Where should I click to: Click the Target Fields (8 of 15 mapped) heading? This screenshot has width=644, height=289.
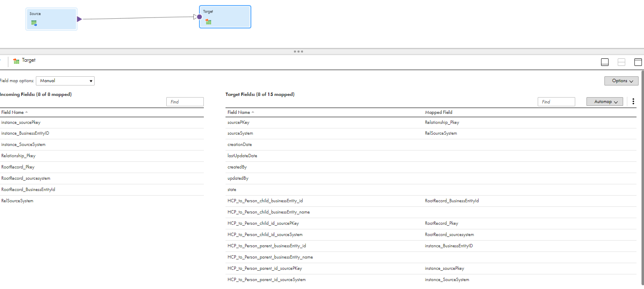(x=260, y=95)
